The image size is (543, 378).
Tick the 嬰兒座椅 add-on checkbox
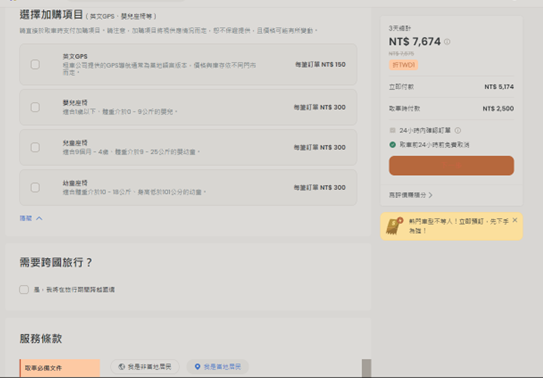click(x=35, y=107)
